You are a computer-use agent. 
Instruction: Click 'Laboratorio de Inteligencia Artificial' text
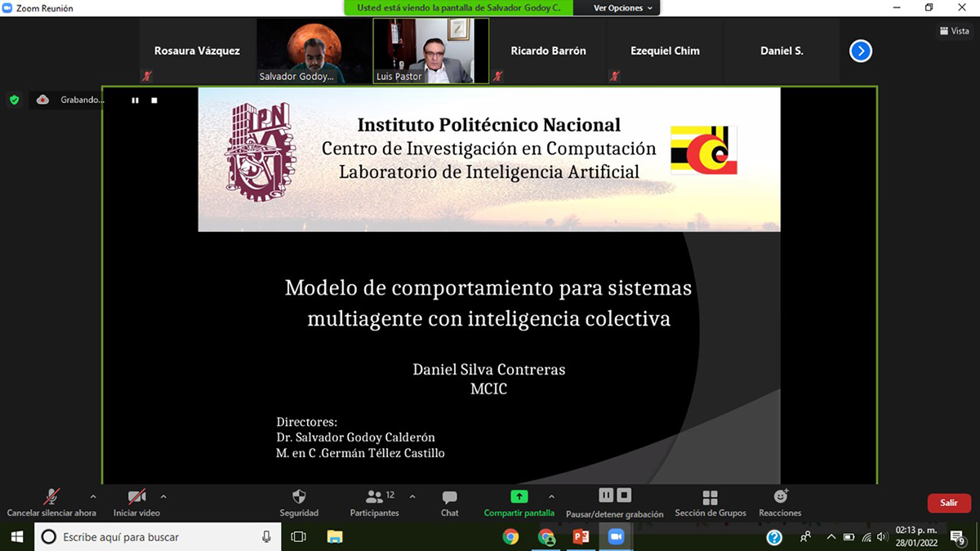click(488, 171)
